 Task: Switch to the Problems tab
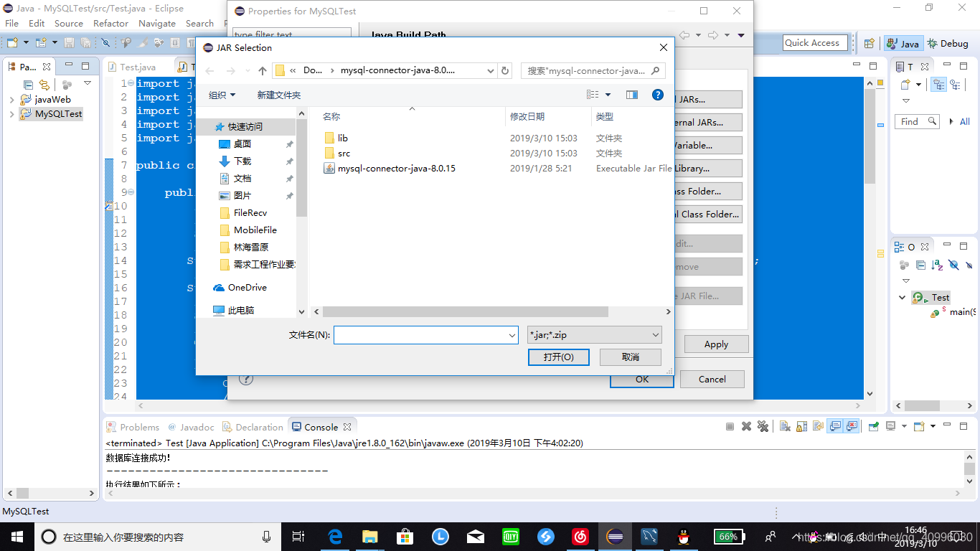pyautogui.click(x=133, y=427)
